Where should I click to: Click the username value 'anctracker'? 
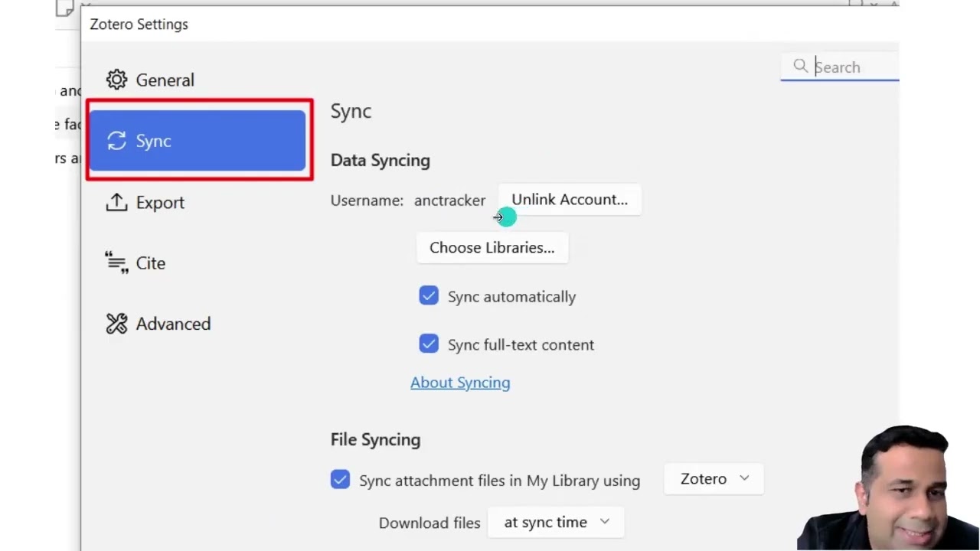pos(450,201)
